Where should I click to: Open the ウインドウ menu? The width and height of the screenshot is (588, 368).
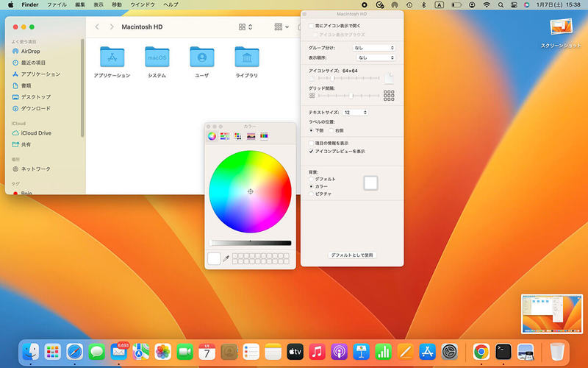click(143, 5)
